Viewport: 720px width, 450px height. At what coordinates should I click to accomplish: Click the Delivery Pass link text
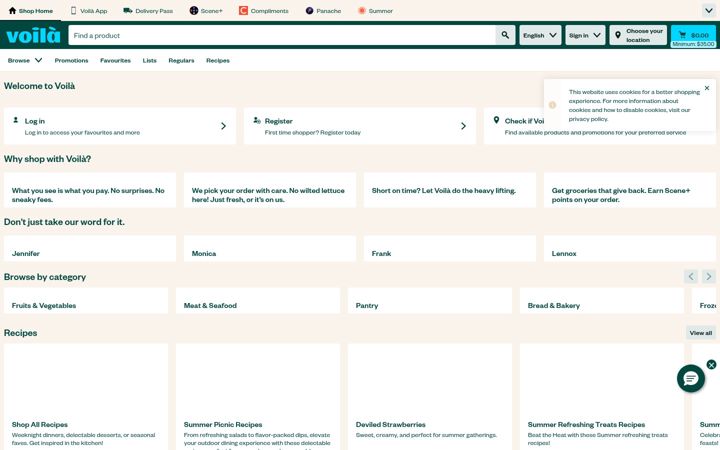click(154, 11)
